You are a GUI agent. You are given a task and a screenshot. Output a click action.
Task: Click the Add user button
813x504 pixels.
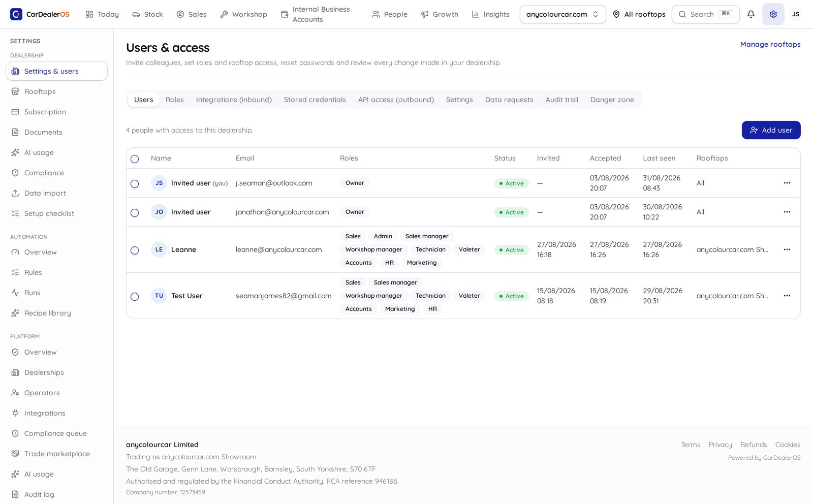(771, 130)
